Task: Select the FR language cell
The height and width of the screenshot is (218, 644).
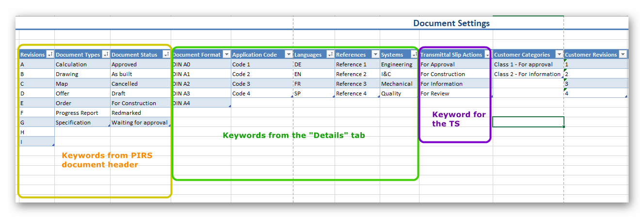Action: click(314, 84)
